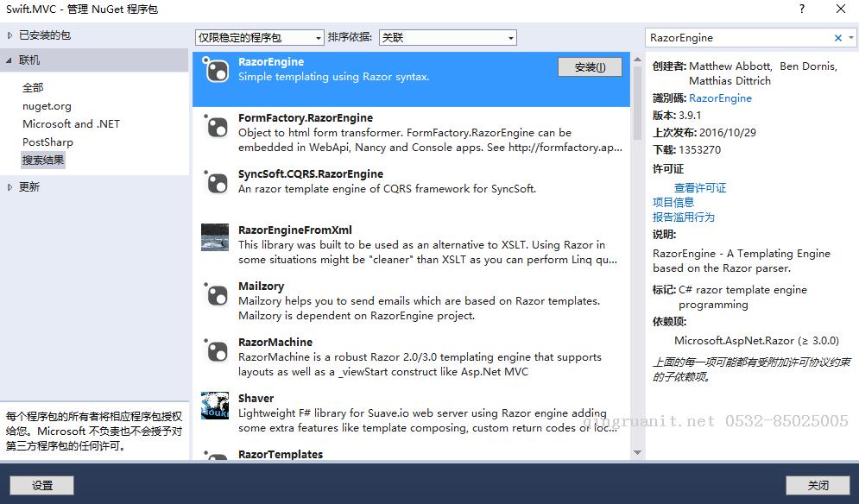This screenshot has height=504, width=859.
Task: Install RazorEngine with the 安装 button
Action: (x=590, y=66)
